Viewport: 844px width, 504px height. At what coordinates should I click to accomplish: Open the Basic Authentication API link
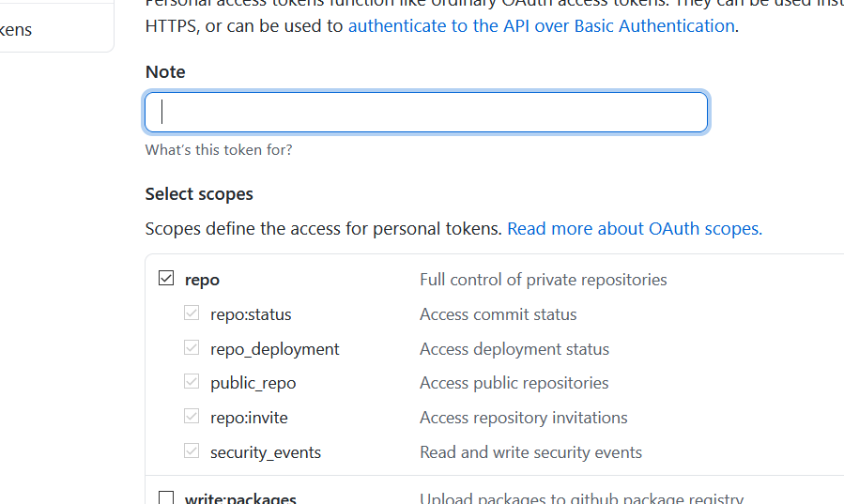pos(541,26)
